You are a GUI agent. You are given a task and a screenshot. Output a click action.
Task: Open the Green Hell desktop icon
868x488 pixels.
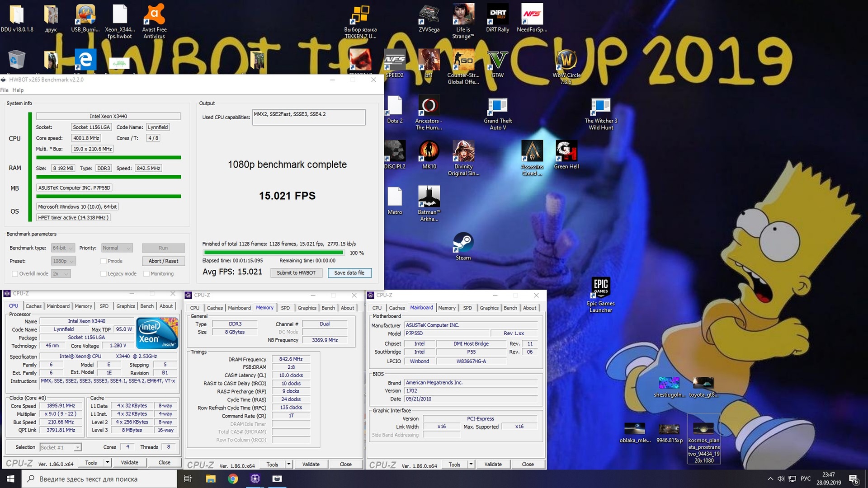point(566,155)
